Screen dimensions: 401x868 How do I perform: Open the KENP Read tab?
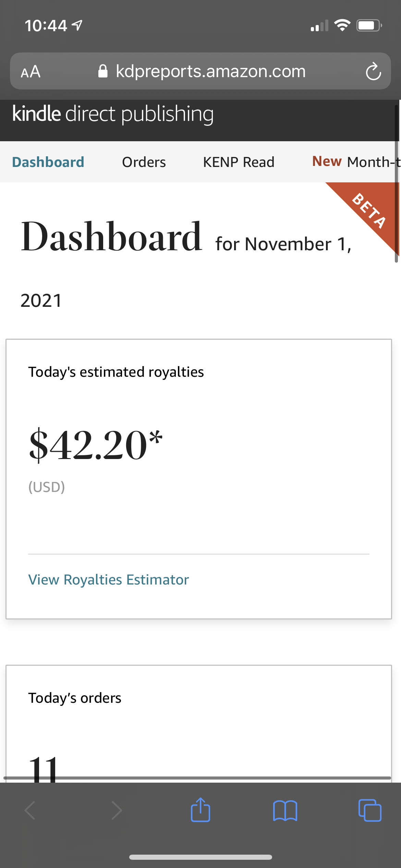pyautogui.click(x=239, y=162)
